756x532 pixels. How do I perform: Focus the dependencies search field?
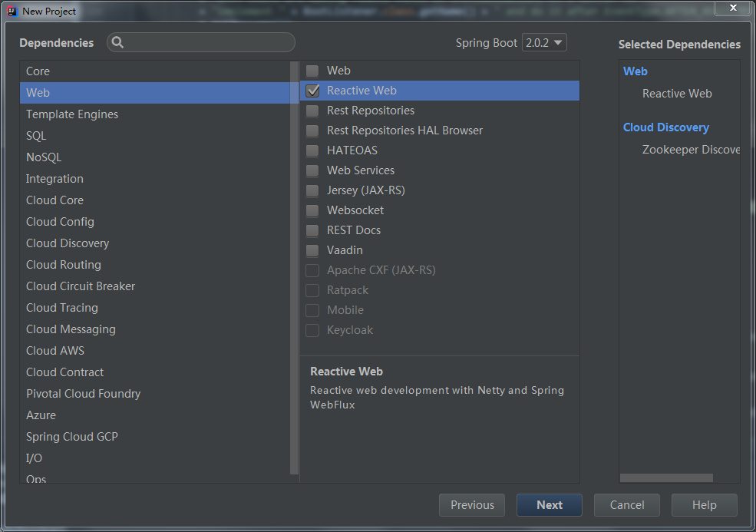click(209, 43)
